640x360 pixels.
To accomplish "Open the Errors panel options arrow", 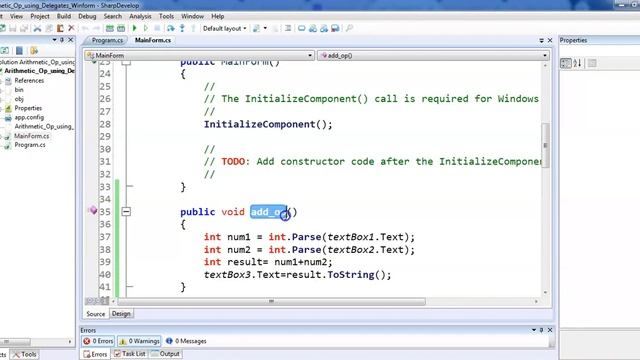I will click(533, 330).
